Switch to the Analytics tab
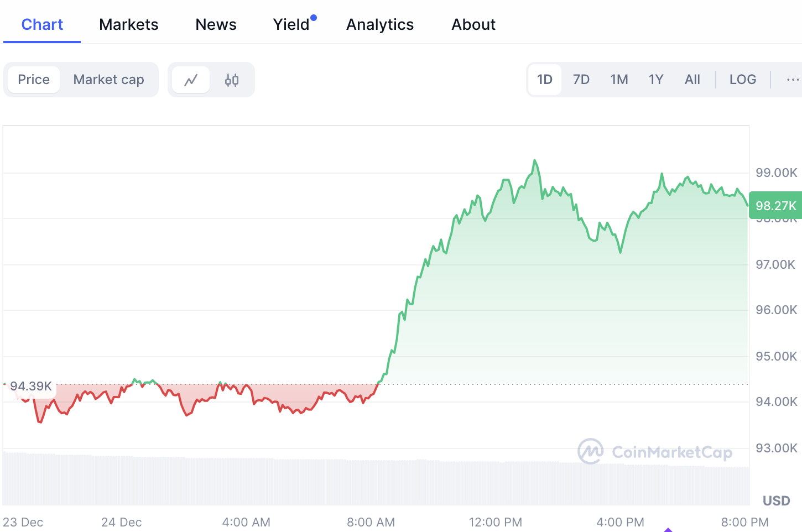 pos(380,24)
